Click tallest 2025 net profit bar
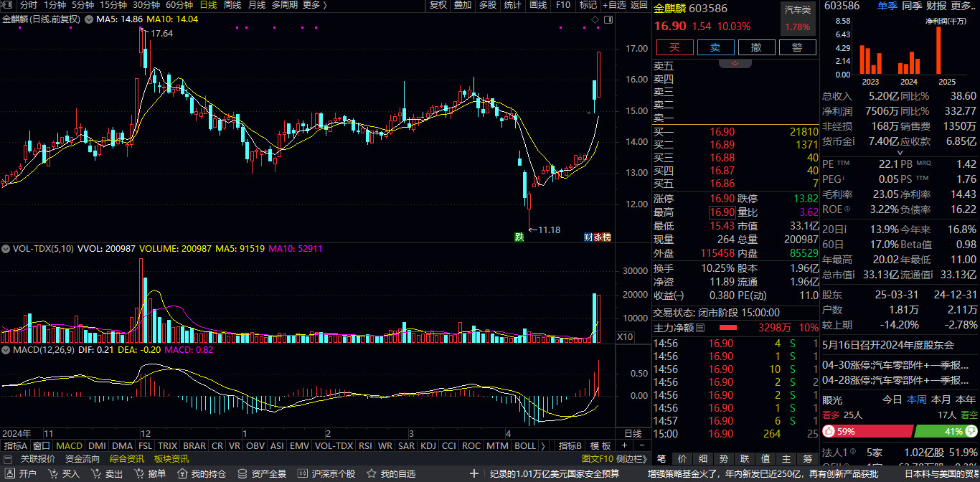 pyautogui.click(x=938, y=50)
